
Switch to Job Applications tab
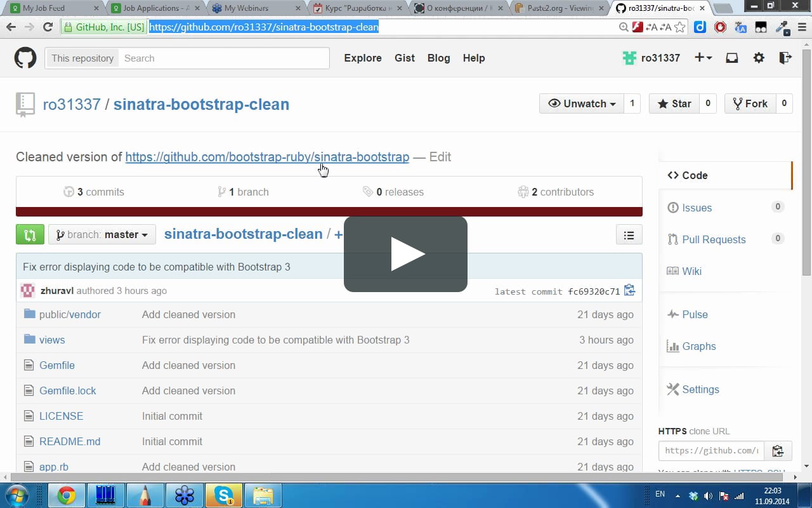pyautogui.click(x=155, y=8)
